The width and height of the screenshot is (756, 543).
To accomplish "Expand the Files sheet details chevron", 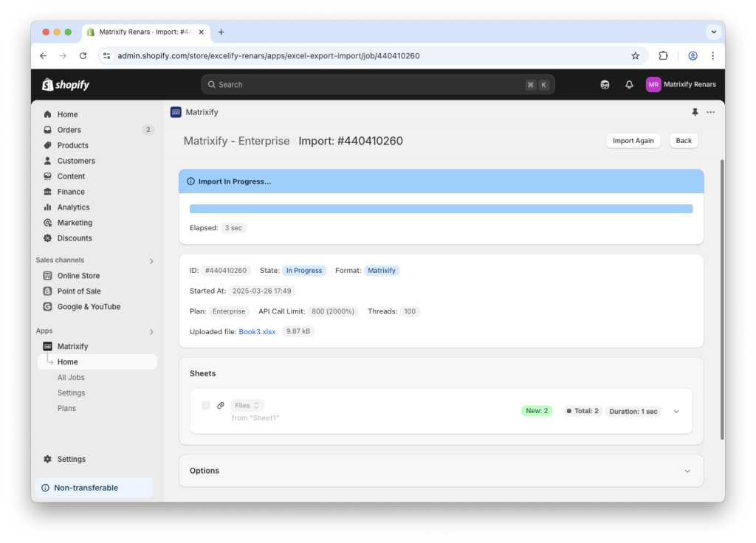I will click(x=676, y=411).
